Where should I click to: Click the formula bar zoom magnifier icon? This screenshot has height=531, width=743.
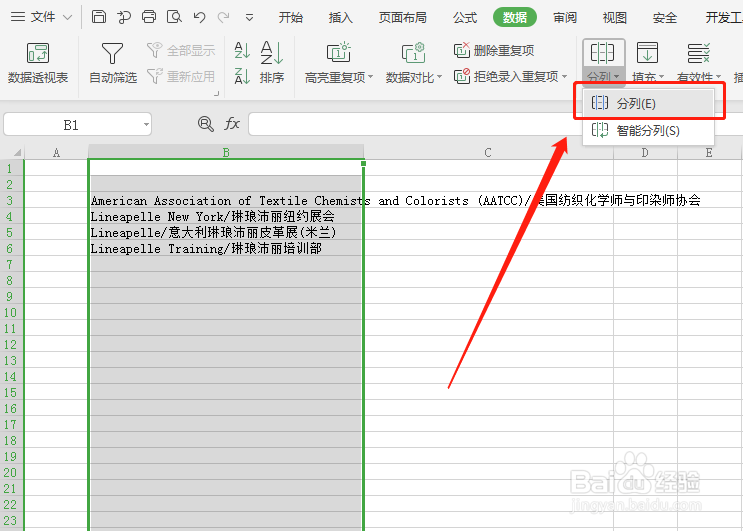click(206, 124)
